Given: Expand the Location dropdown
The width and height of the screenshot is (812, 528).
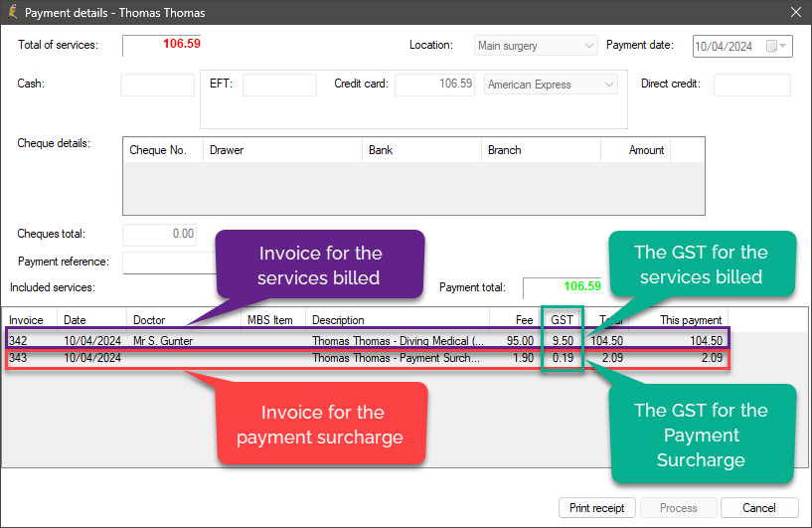Looking at the screenshot, I should click(588, 46).
